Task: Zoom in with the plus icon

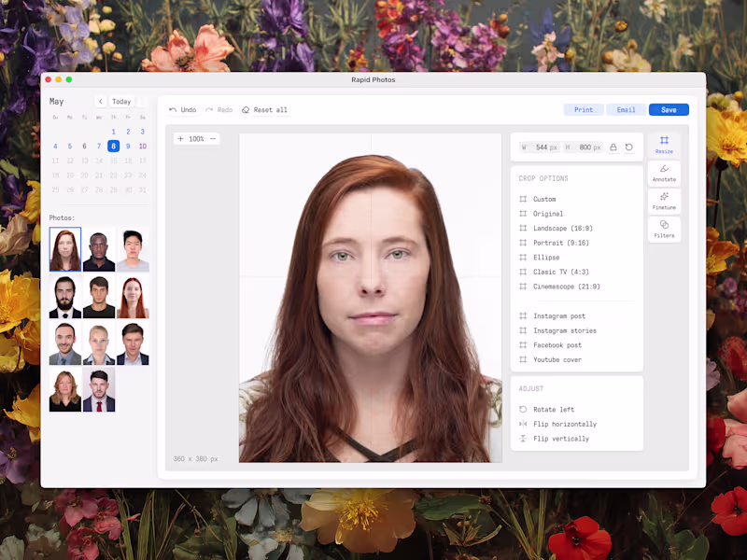Action: [x=181, y=139]
